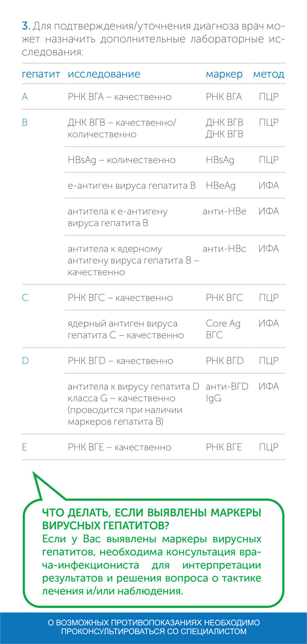Viewport: 307px width, 644px height.
Task: Click 'РНК ВГЕ – качественно' test entry
Action: pyautogui.click(x=119, y=447)
